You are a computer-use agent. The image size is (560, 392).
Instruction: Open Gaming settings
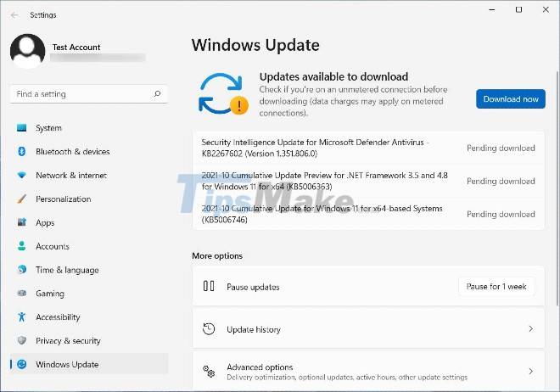tap(89, 293)
